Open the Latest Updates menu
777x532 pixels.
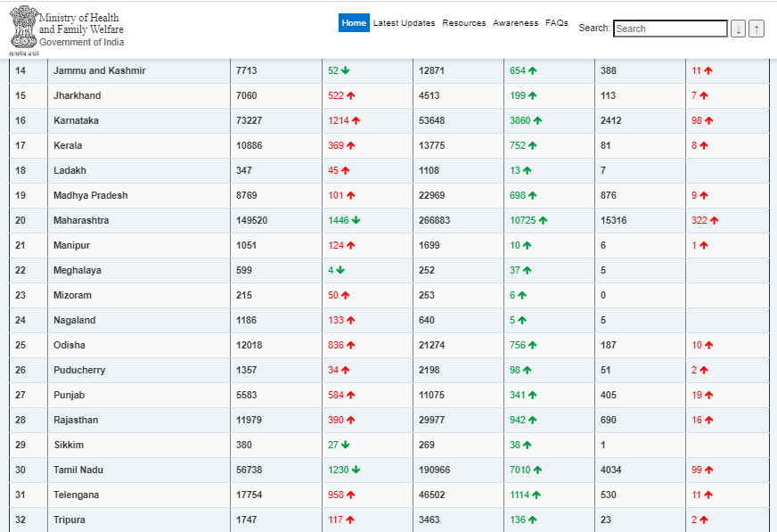click(404, 23)
